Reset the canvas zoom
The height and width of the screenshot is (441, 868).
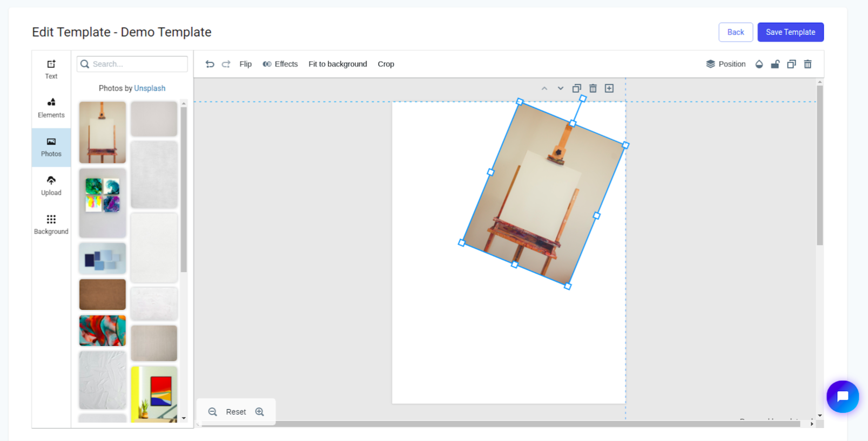(x=236, y=412)
